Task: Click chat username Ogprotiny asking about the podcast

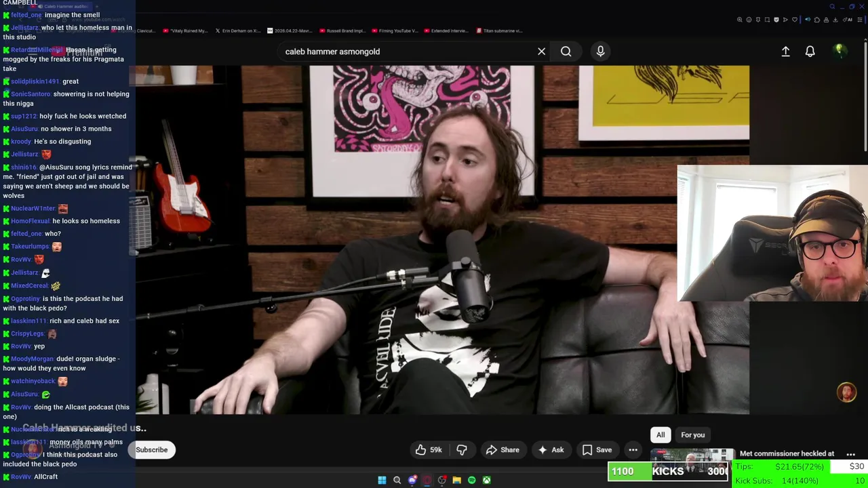Action: tap(25, 299)
